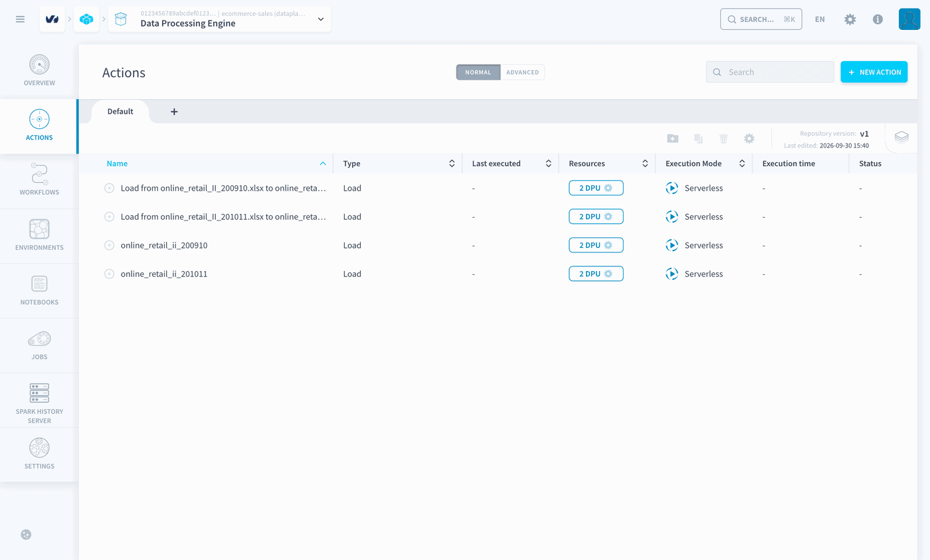Edit 2 DPU for online_retail_II_201011.xlsx row
930x560 pixels.
596,217
